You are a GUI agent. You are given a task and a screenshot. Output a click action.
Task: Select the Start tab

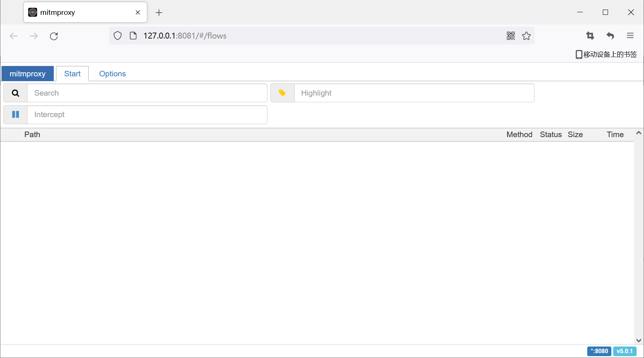pyautogui.click(x=72, y=74)
